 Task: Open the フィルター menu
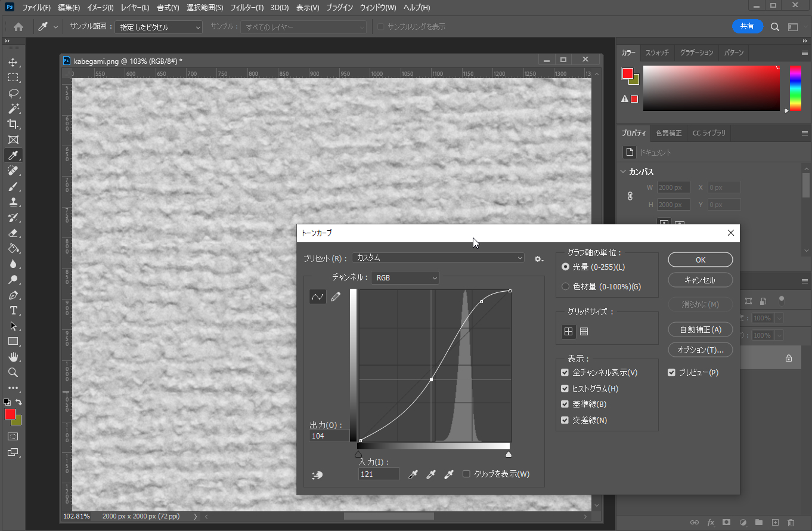pyautogui.click(x=247, y=8)
